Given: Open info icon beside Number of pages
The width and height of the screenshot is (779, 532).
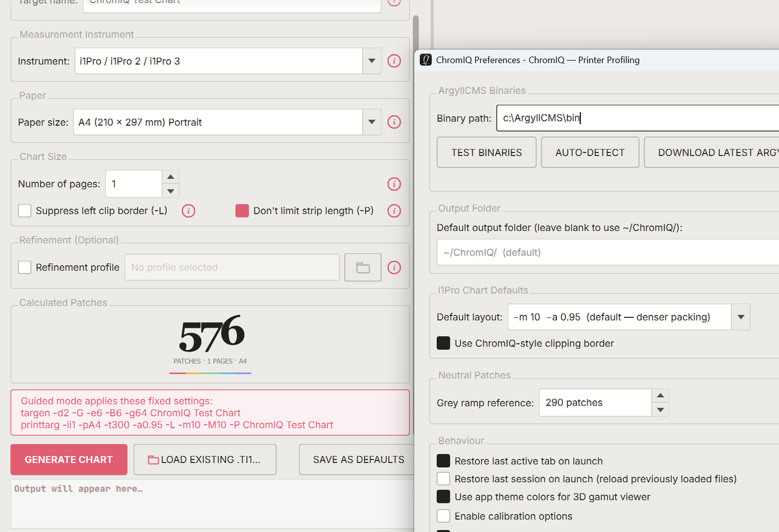Looking at the screenshot, I should click(x=393, y=184).
